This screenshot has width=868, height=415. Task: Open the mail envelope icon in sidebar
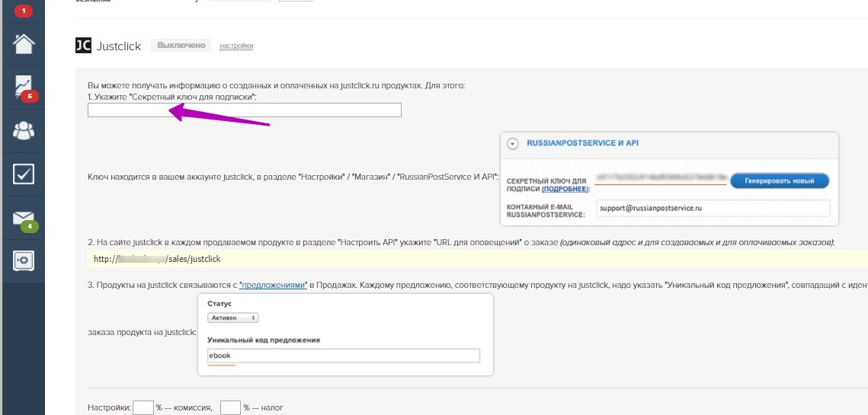(24, 218)
